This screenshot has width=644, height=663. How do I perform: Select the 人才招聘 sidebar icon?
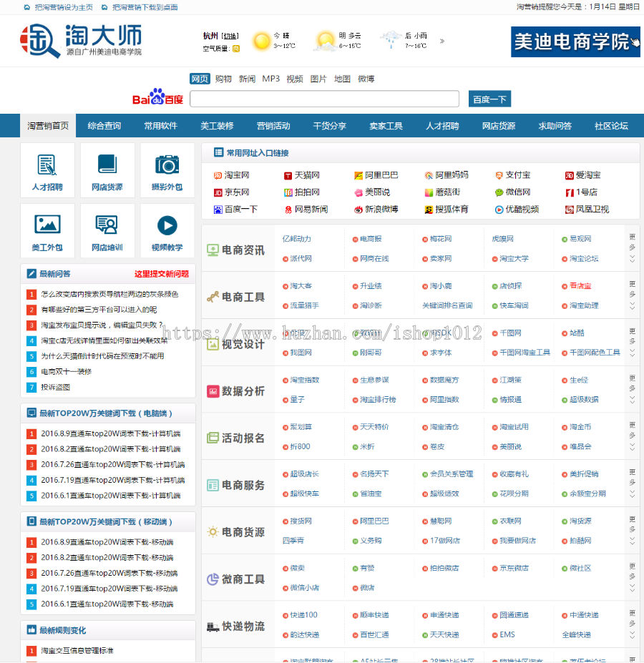click(x=47, y=170)
